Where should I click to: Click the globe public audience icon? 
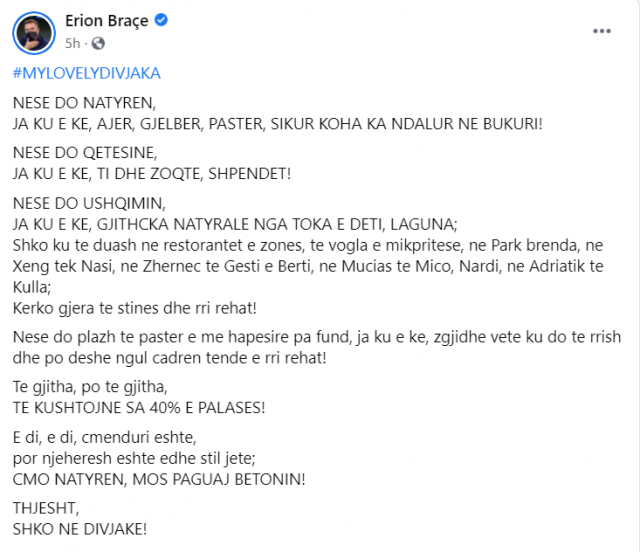point(98,43)
